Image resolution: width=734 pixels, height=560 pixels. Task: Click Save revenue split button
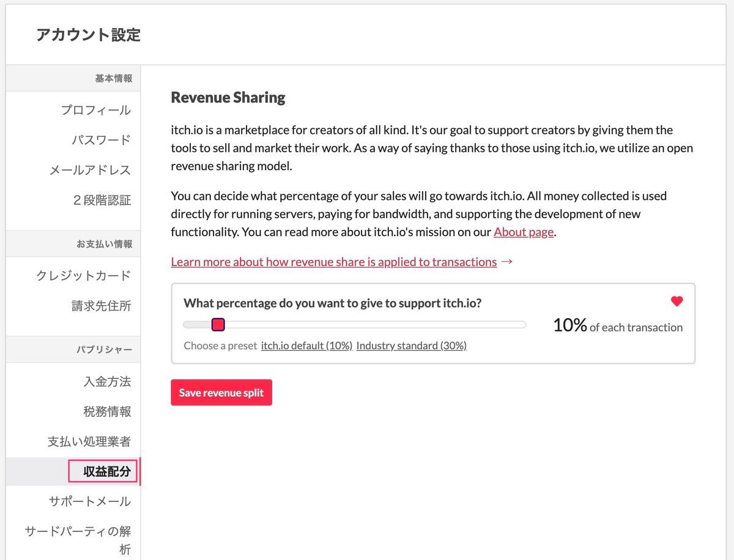(221, 392)
